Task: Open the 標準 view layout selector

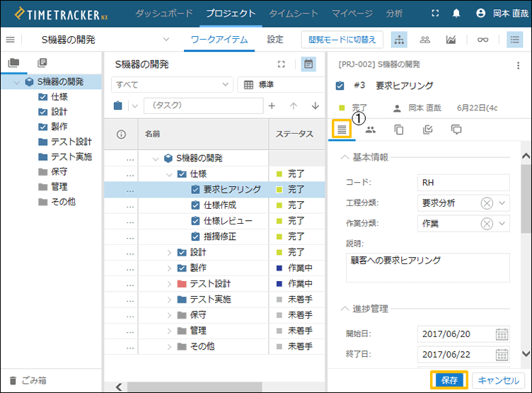Action: tap(281, 84)
